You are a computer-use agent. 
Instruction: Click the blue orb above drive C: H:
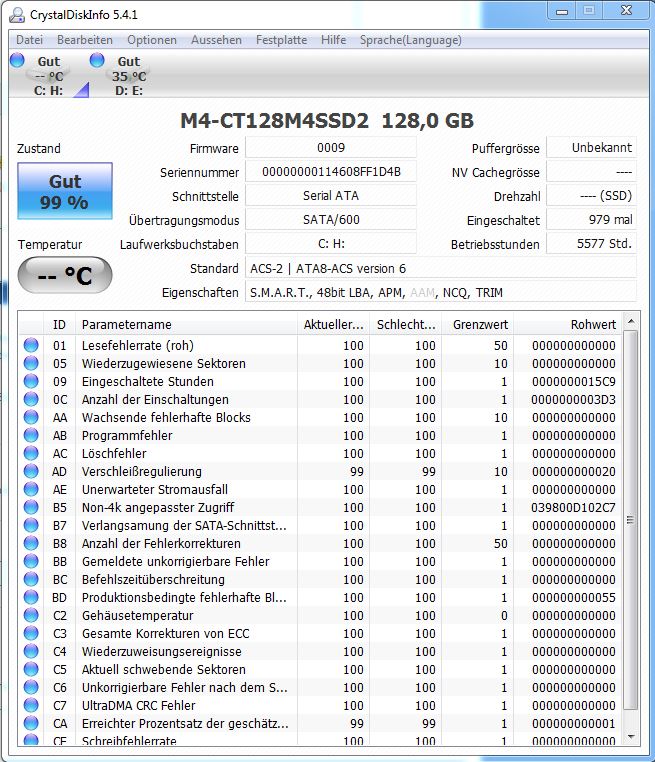click(x=17, y=60)
